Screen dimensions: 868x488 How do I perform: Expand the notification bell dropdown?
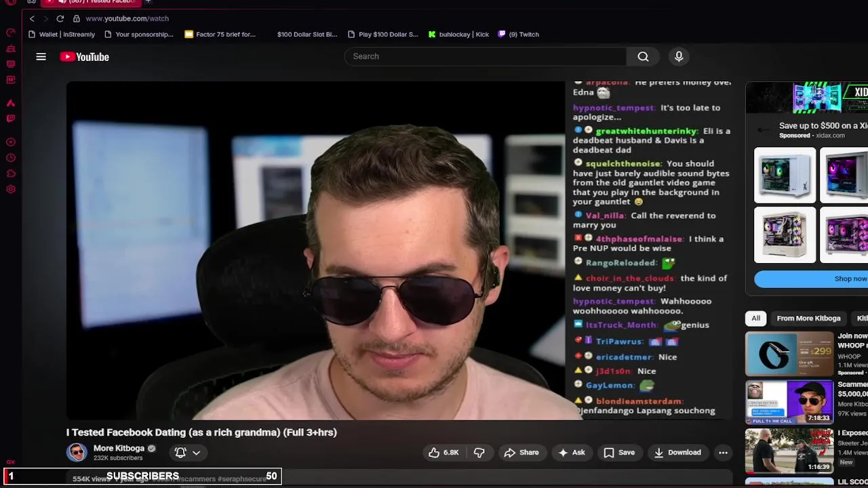tap(188, 452)
